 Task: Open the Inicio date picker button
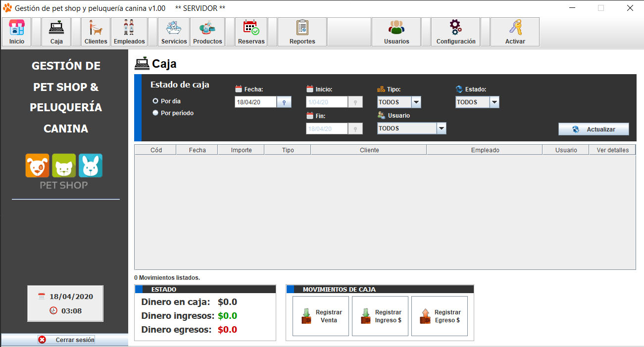355,102
